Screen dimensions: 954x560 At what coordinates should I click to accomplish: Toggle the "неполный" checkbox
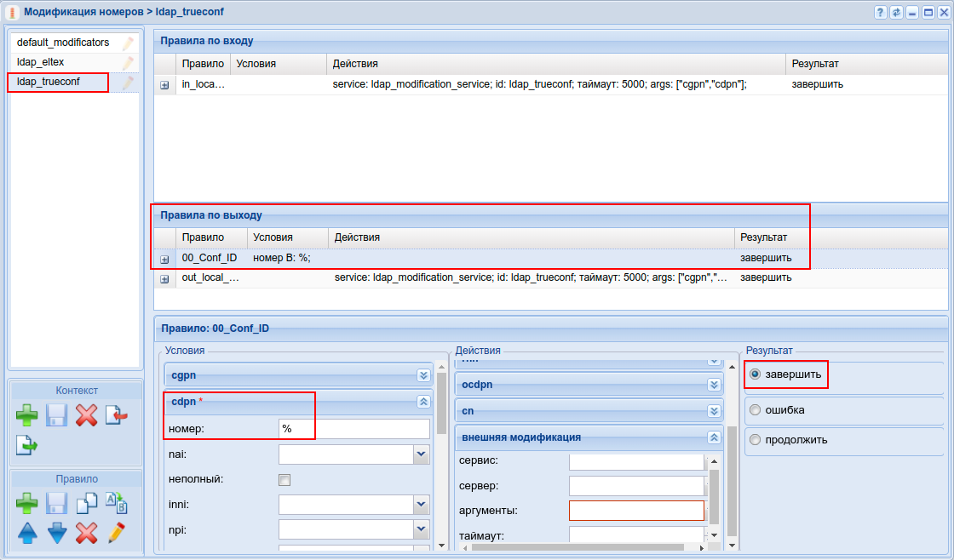pyautogui.click(x=284, y=480)
